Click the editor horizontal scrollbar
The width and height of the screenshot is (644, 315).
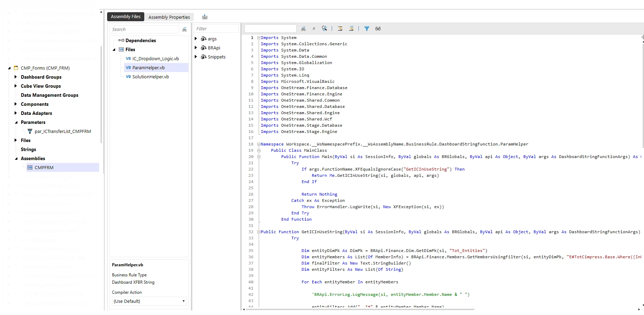tap(360, 309)
